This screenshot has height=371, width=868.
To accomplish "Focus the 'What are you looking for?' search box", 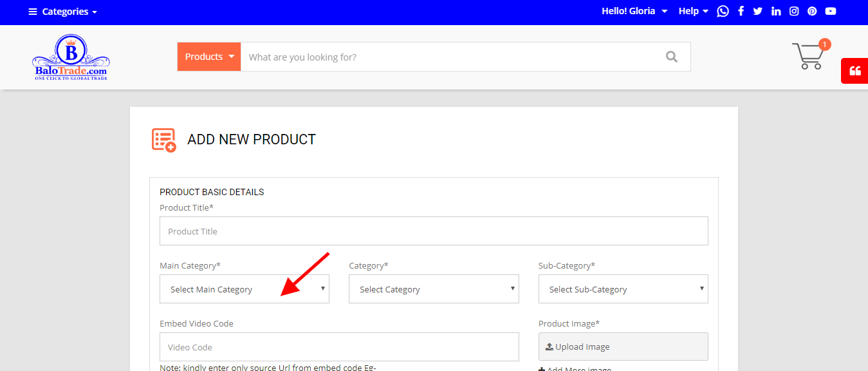I will coord(447,57).
